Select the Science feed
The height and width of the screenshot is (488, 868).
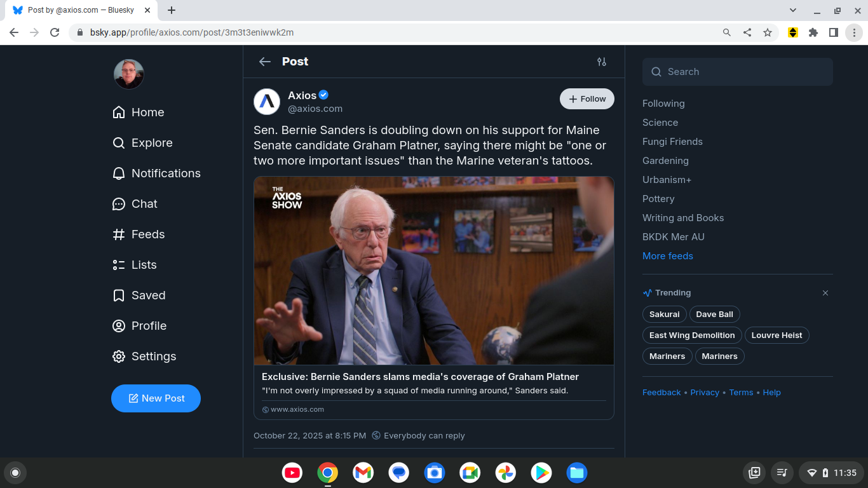coord(660,123)
